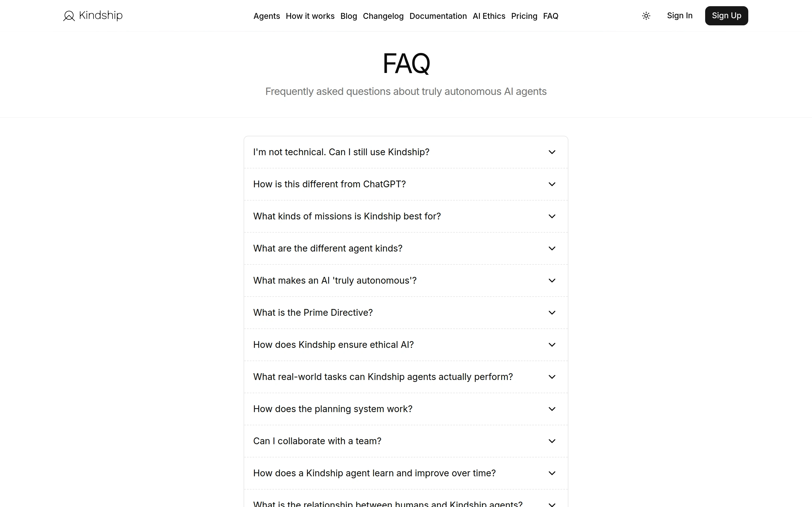Expand "How does the planning system work?"
812x507 pixels.
coord(406,409)
